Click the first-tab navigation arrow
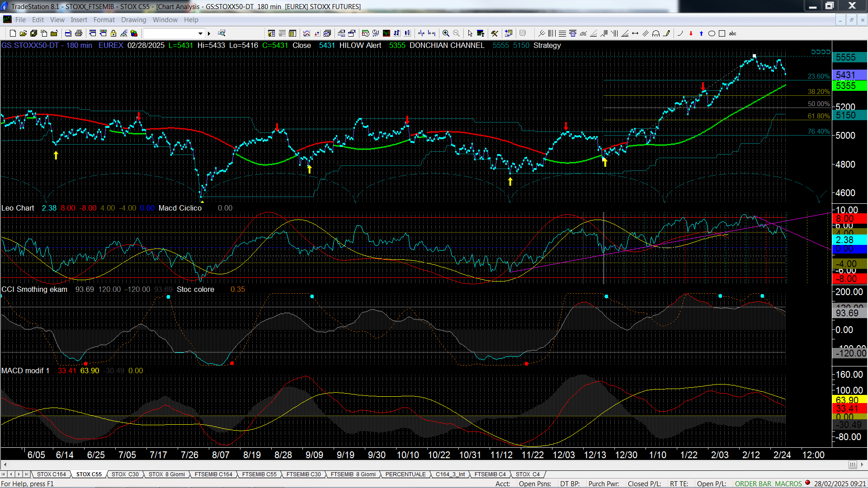 click(4, 474)
